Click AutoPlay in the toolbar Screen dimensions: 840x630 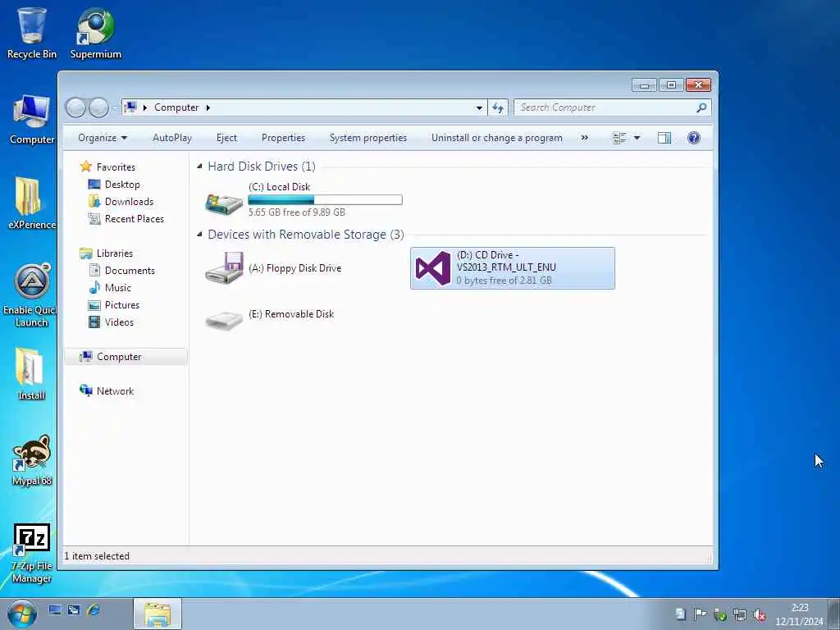(x=172, y=138)
